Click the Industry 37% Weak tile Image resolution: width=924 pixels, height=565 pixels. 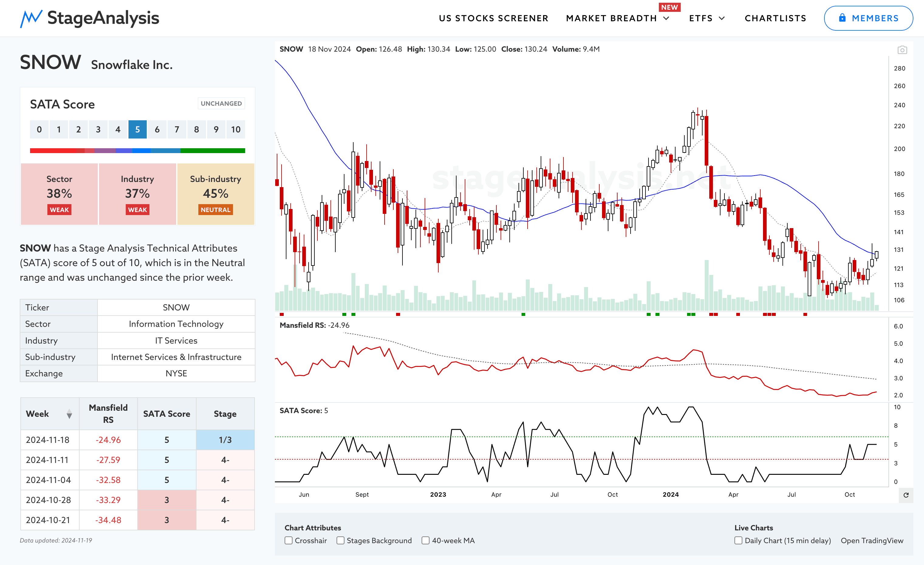[137, 194]
